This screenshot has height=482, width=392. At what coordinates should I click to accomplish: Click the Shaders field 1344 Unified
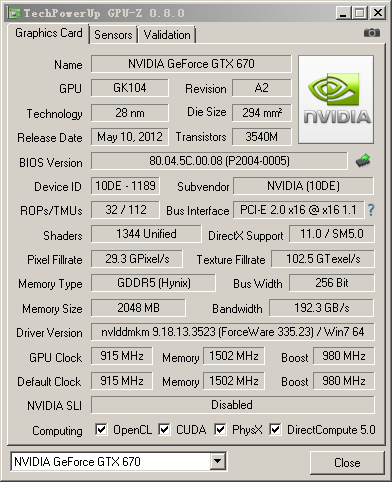click(146, 234)
